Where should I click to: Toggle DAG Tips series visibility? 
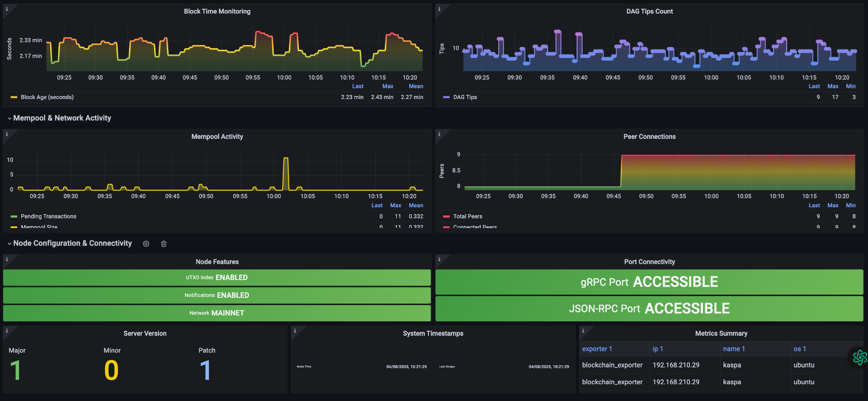click(465, 97)
